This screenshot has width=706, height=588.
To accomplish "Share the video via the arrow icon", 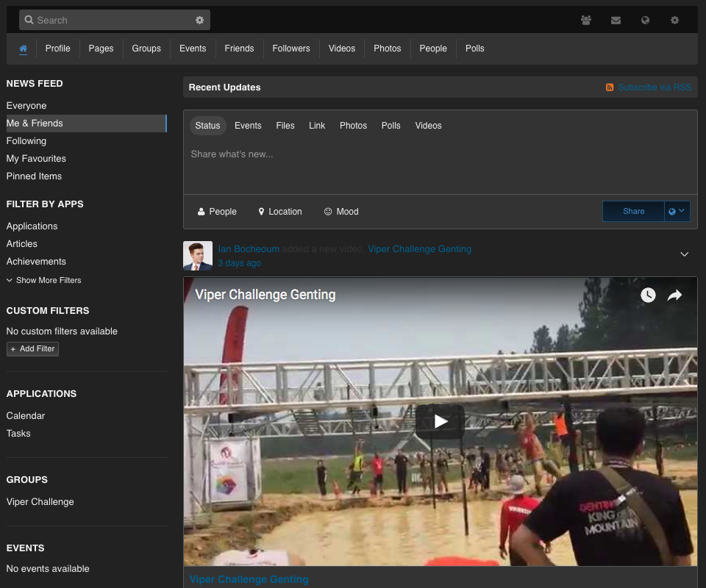I will 674,295.
